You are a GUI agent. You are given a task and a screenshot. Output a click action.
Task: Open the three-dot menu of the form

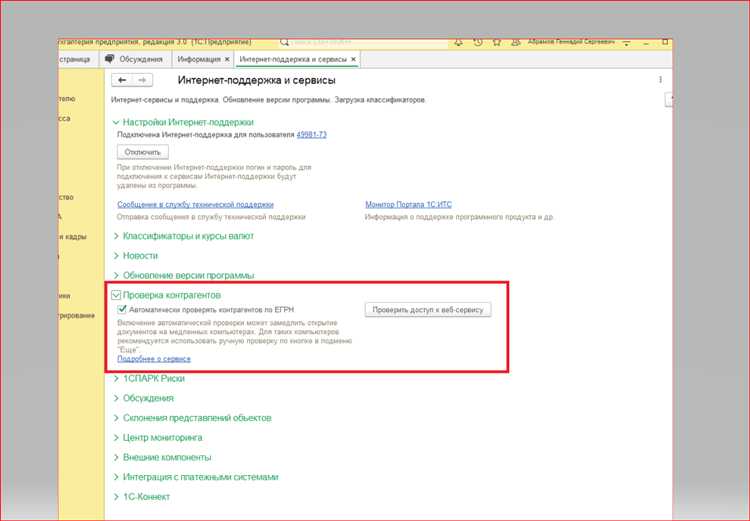click(x=660, y=80)
